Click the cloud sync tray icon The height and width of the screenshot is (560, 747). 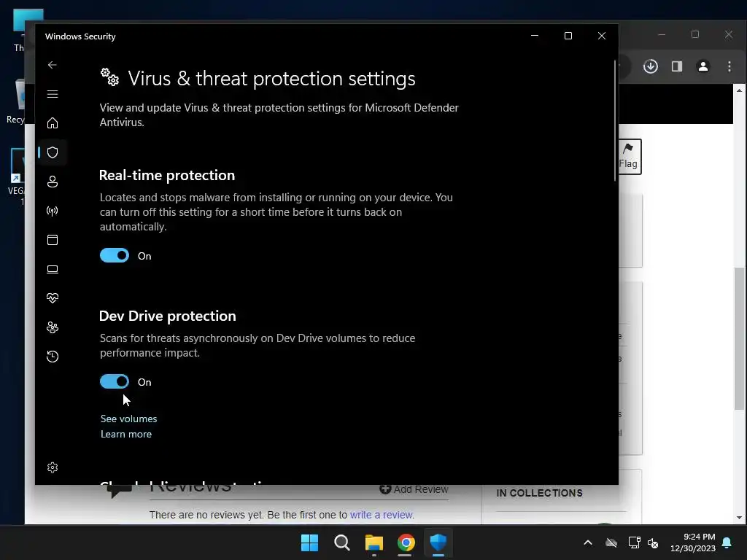(x=611, y=542)
